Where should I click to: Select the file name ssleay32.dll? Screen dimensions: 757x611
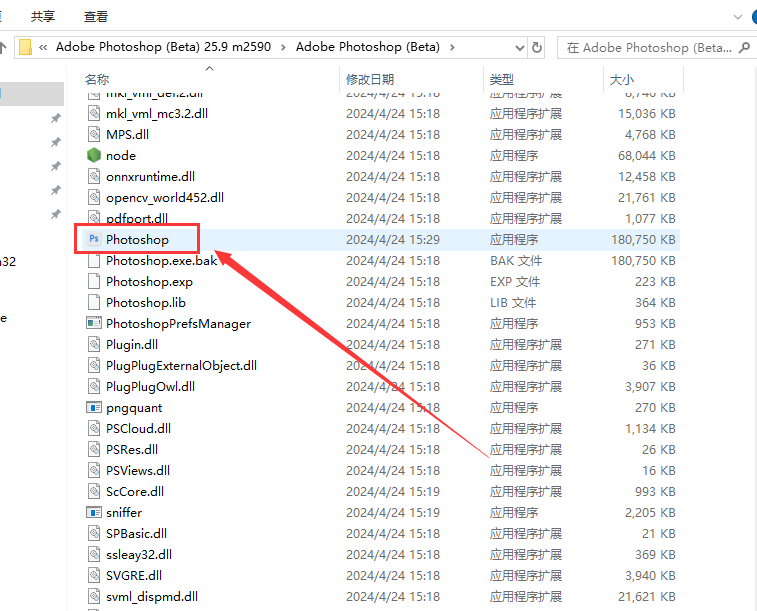(x=139, y=555)
